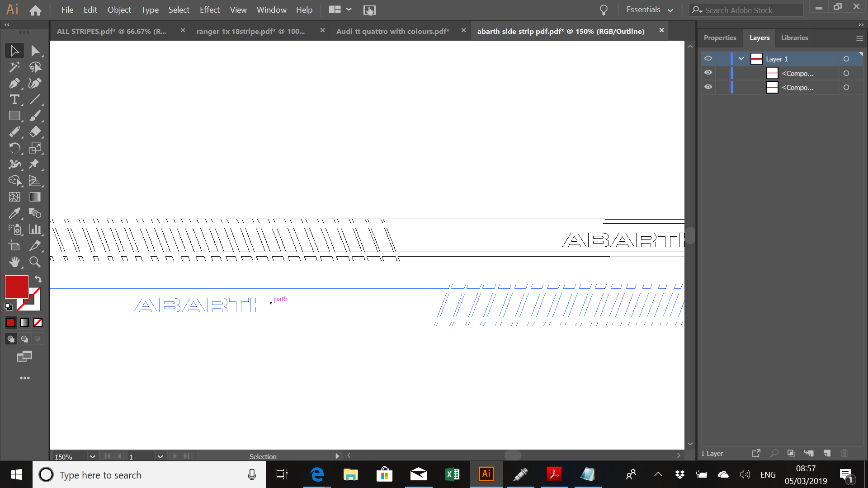Open the zoom level dropdown
868x488 pixels.
click(x=92, y=456)
